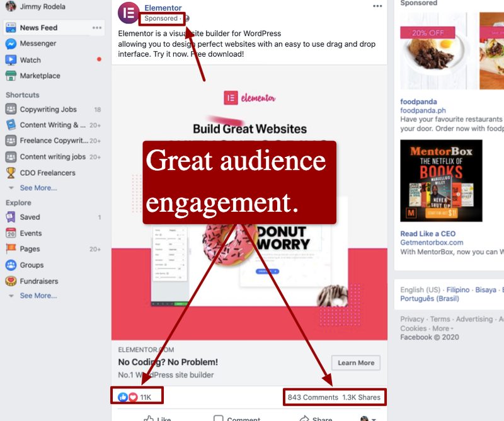Open Content writing jobs group icon
504x421 pixels.
click(x=11, y=157)
